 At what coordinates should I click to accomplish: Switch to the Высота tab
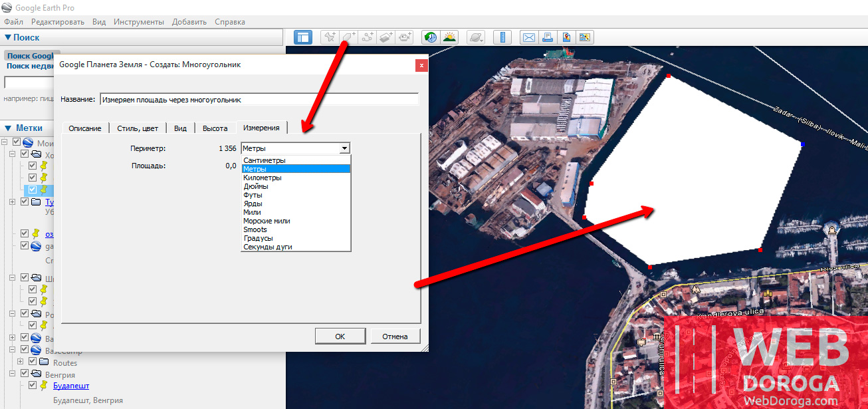coord(215,128)
